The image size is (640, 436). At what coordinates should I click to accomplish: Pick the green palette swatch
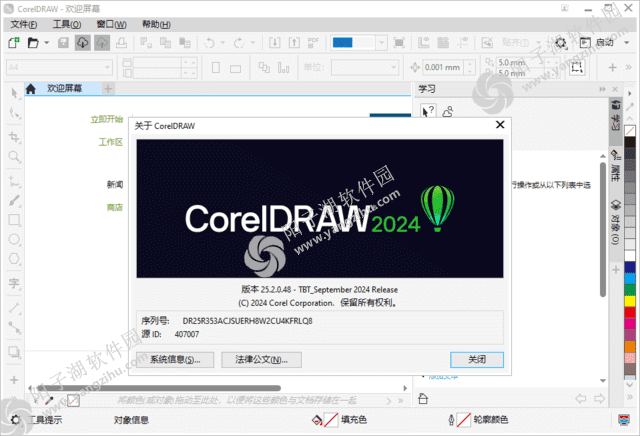pos(630,289)
